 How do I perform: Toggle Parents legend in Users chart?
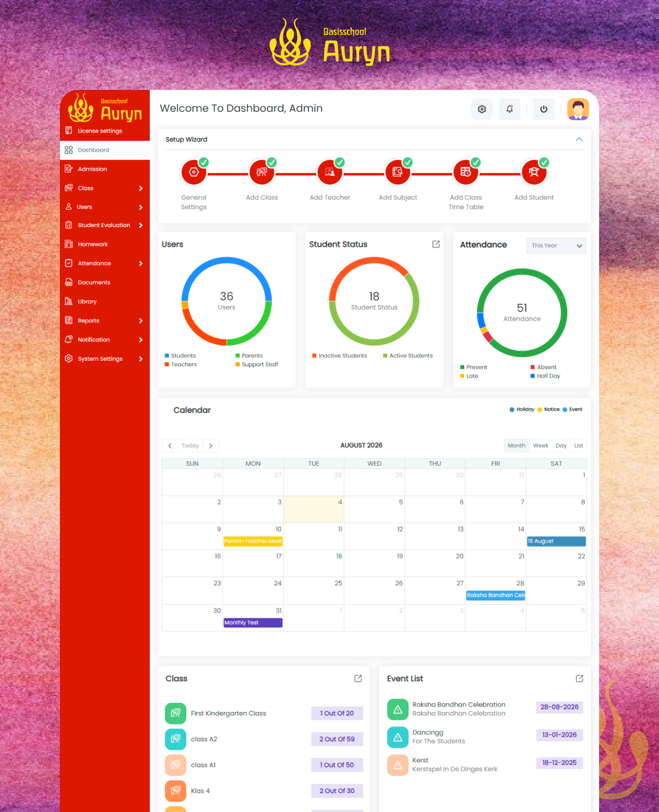coord(249,355)
